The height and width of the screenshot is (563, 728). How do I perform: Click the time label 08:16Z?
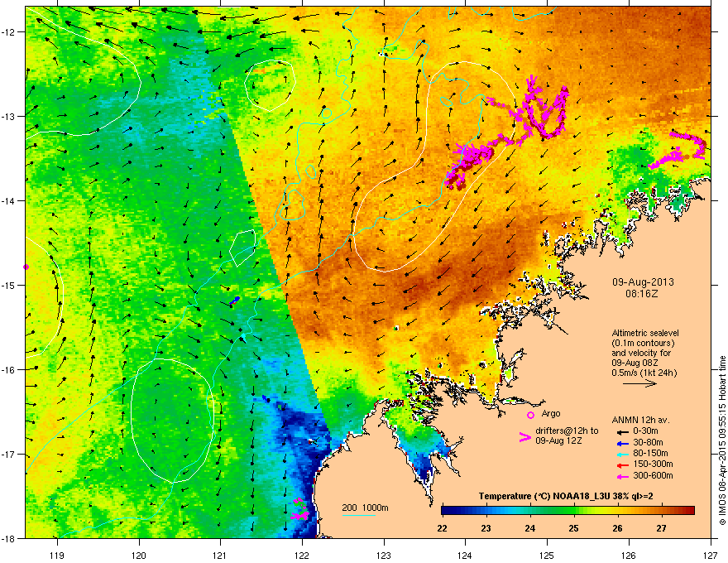click(642, 294)
